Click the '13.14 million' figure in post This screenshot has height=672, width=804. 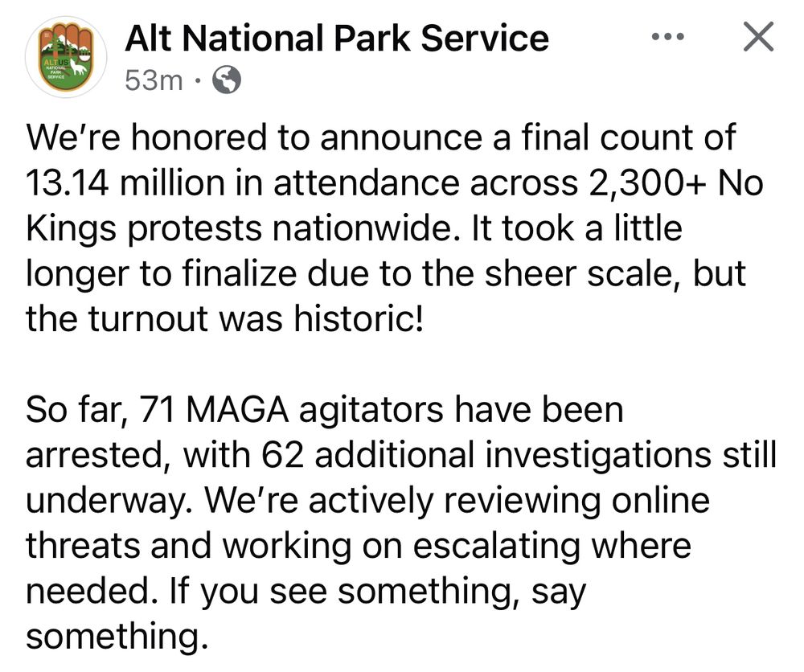click(x=119, y=184)
